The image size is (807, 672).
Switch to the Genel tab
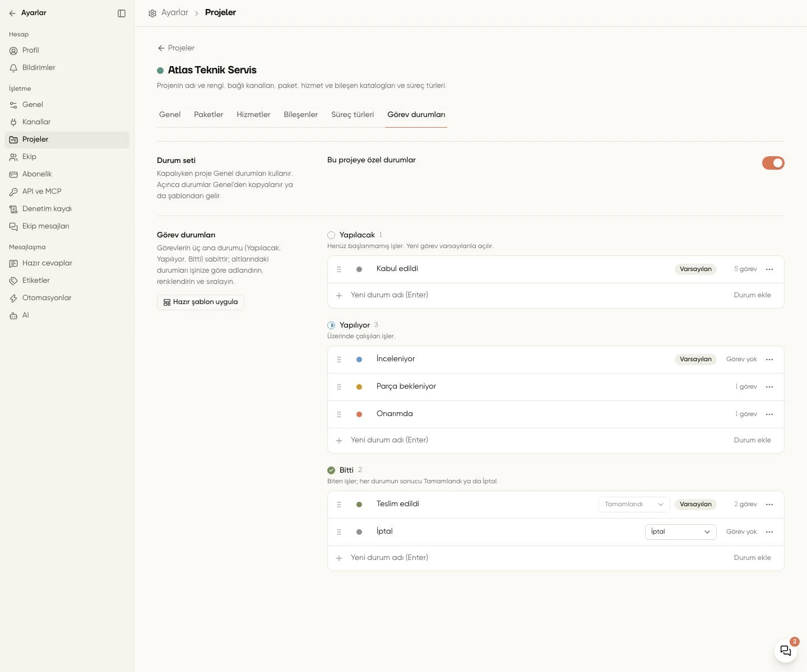point(170,115)
